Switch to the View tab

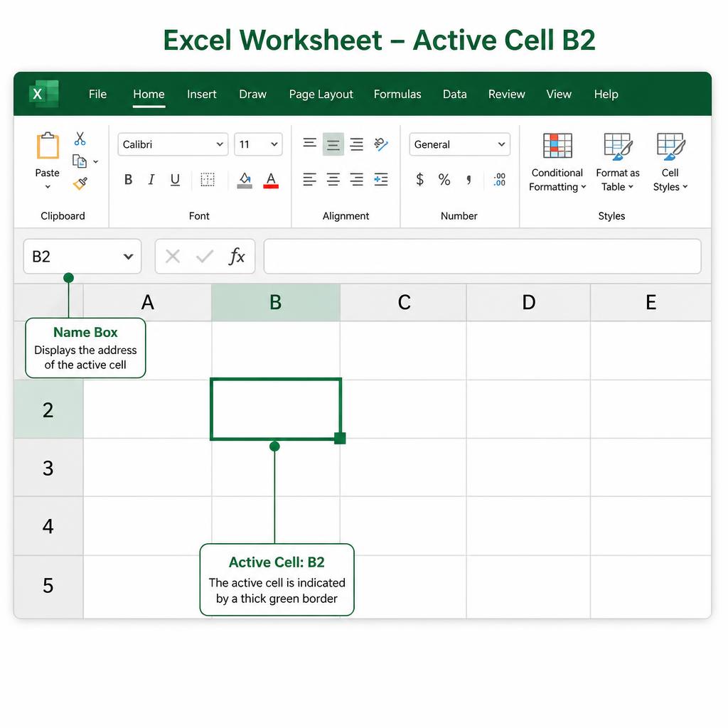[559, 95]
